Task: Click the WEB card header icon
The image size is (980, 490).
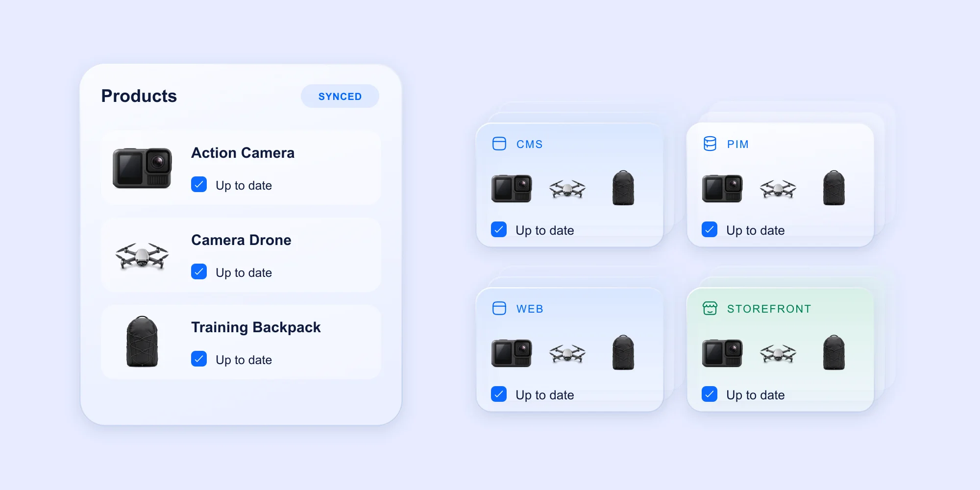Action: pos(499,308)
